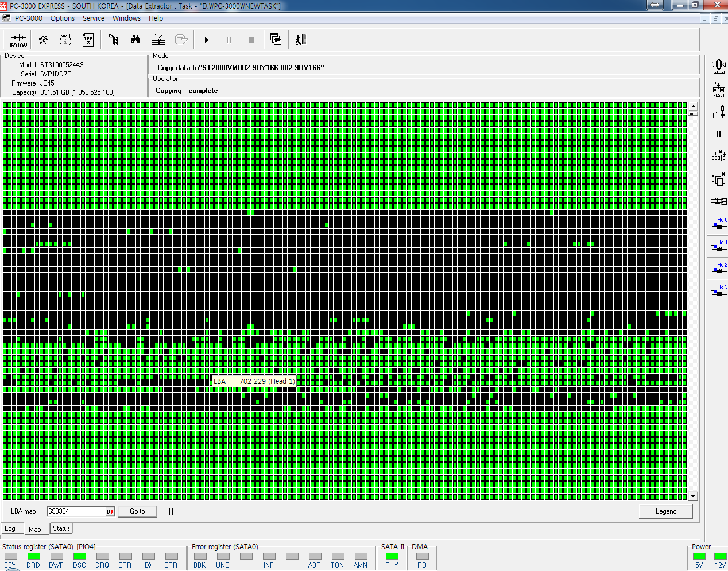Click the exit running-man icon
Viewport: 728px width, 571px height.
coord(300,40)
